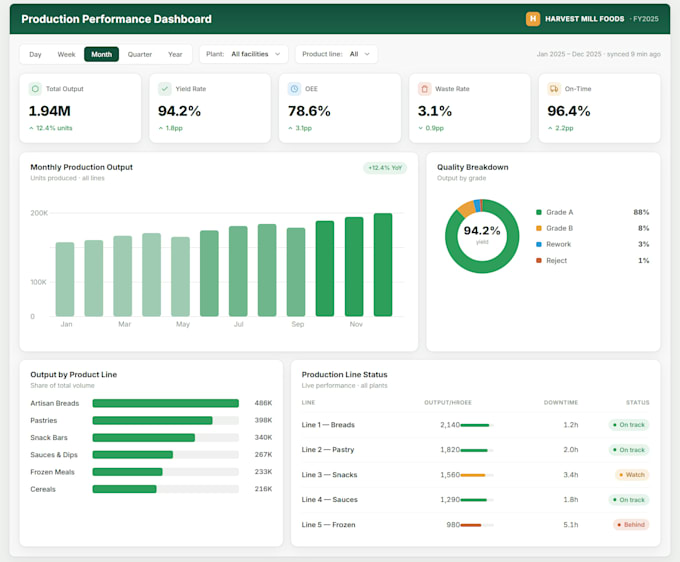The image size is (680, 562).
Task: Switch to the Week view tab
Action: click(x=66, y=54)
